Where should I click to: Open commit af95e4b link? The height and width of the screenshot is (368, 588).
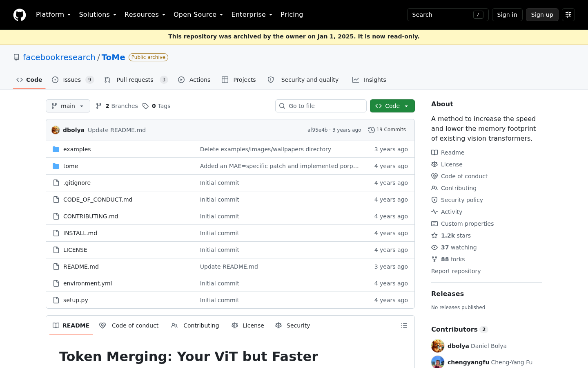[x=317, y=130]
